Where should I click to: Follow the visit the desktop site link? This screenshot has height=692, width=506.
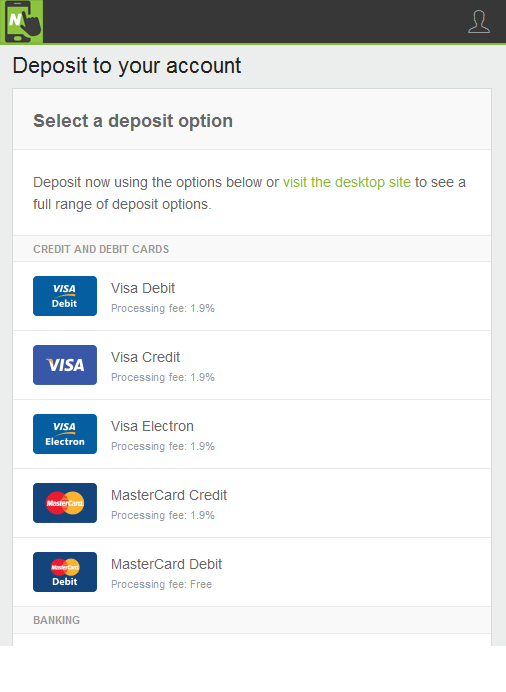tap(347, 182)
